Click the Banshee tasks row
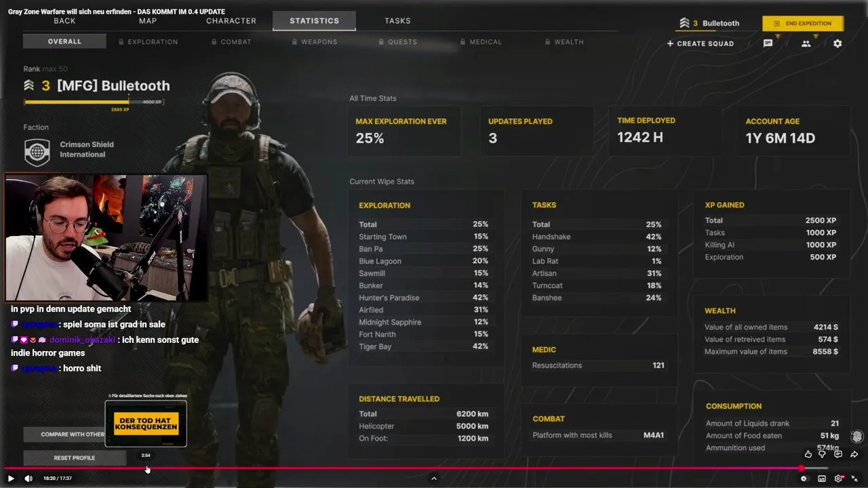868x488 pixels. [597, 298]
